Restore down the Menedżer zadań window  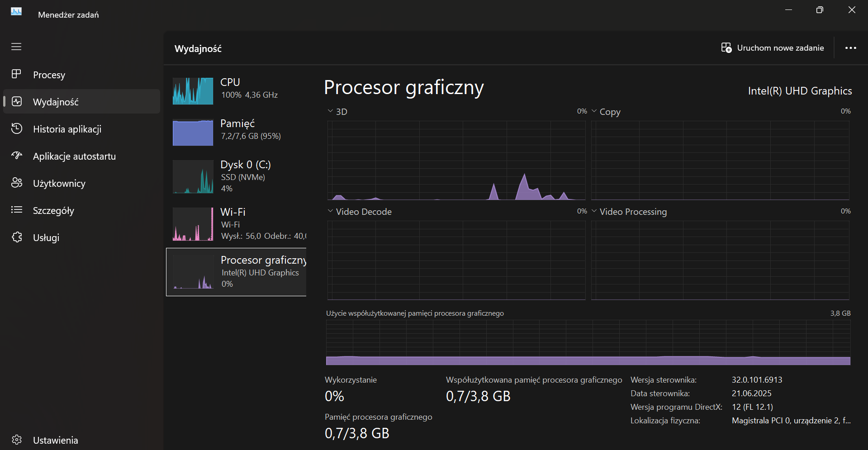point(820,10)
